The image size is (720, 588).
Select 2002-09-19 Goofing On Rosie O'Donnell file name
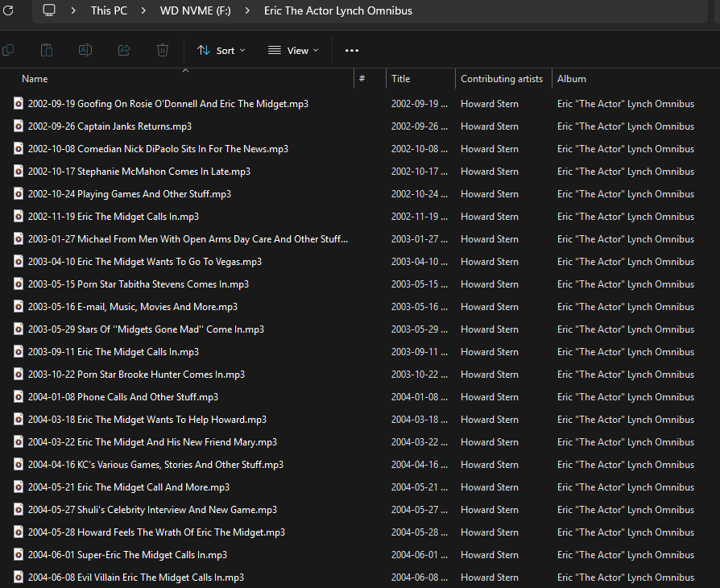(x=168, y=104)
